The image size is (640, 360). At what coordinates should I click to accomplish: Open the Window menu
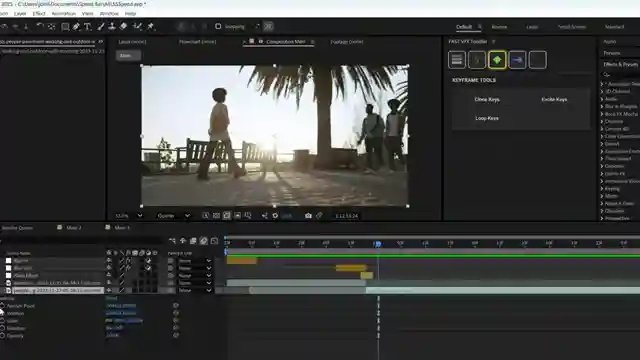tap(109, 13)
